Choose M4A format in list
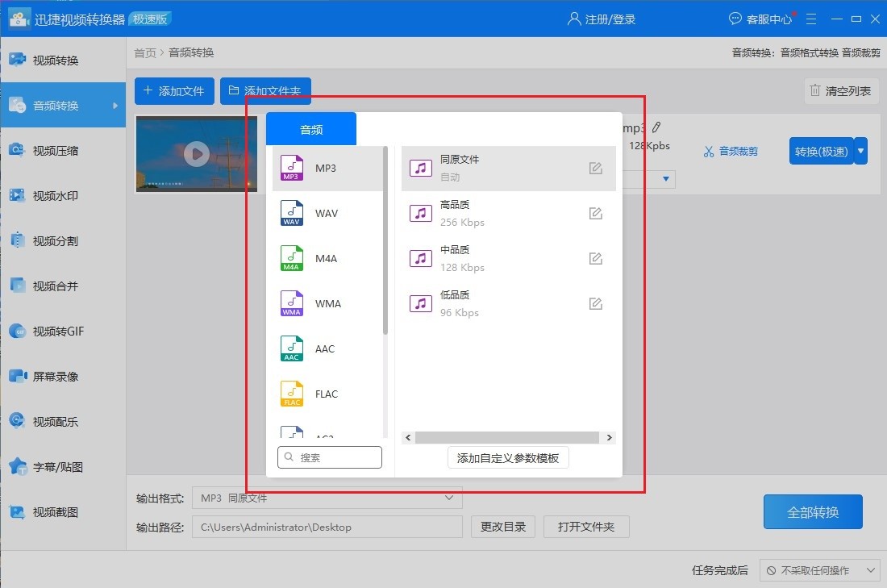This screenshot has width=887, height=588. click(327, 259)
